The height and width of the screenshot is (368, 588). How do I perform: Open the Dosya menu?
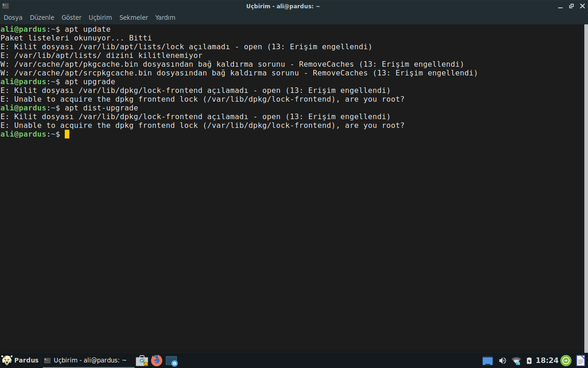13,17
